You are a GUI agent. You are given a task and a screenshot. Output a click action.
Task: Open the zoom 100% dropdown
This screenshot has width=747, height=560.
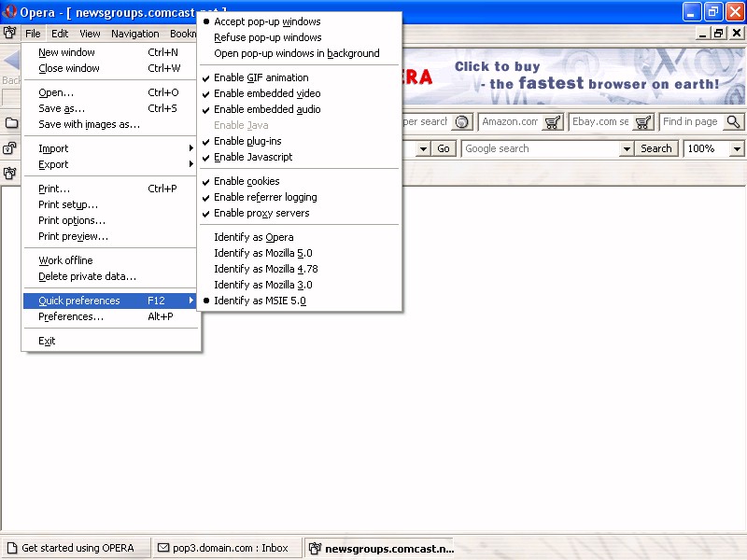(737, 149)
